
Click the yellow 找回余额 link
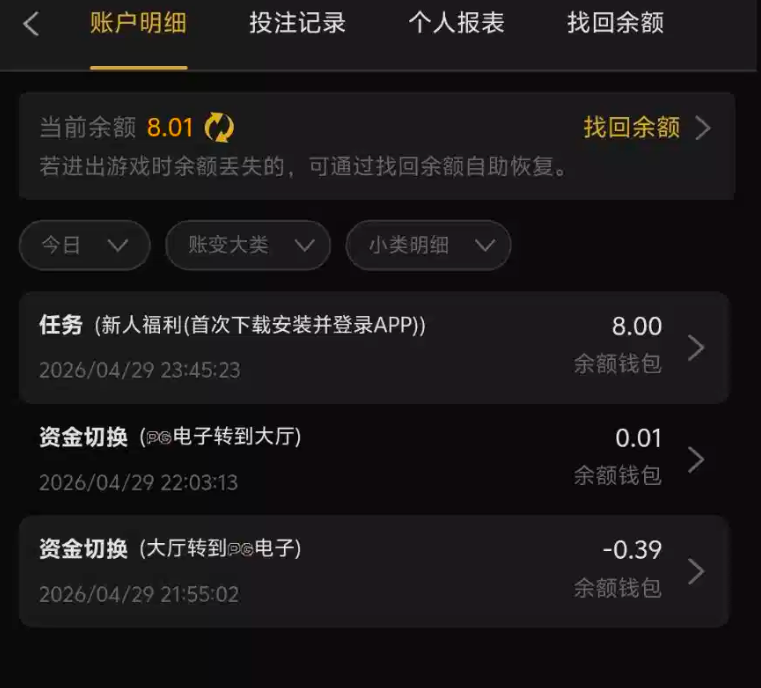click(631, 128)
